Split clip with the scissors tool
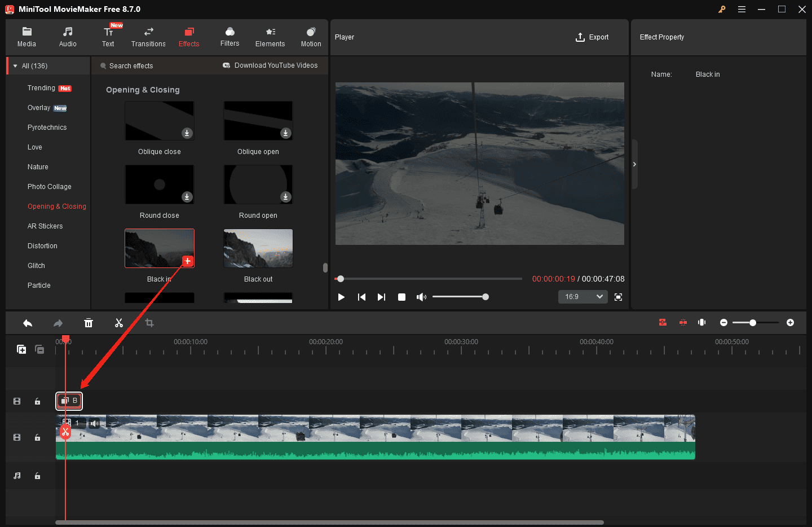 pyautogui.click(x=119, y=323)
